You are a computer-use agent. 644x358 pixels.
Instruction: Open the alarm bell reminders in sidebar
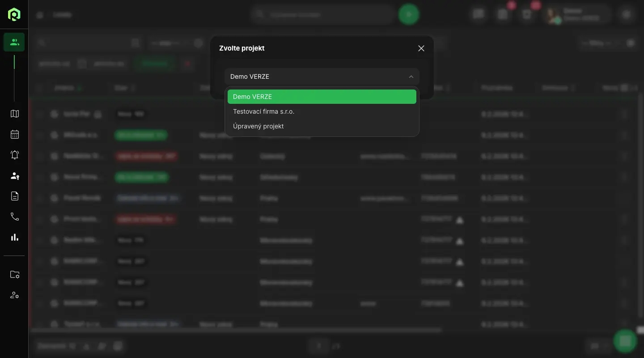point(14,155)
